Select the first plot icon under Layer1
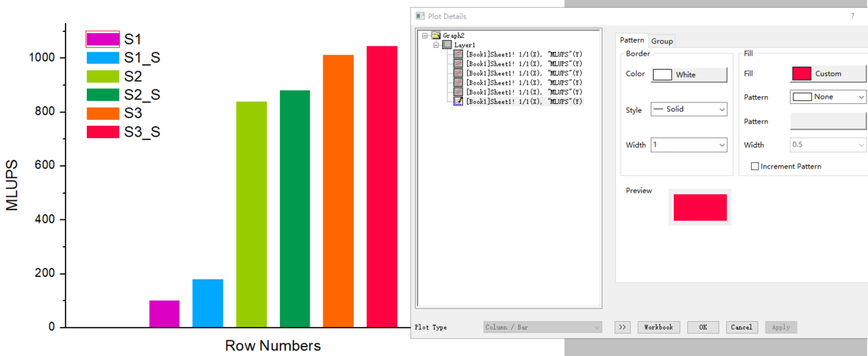Image resolution: width=868 pixels, height=356 pixels. tap(459, 54)
